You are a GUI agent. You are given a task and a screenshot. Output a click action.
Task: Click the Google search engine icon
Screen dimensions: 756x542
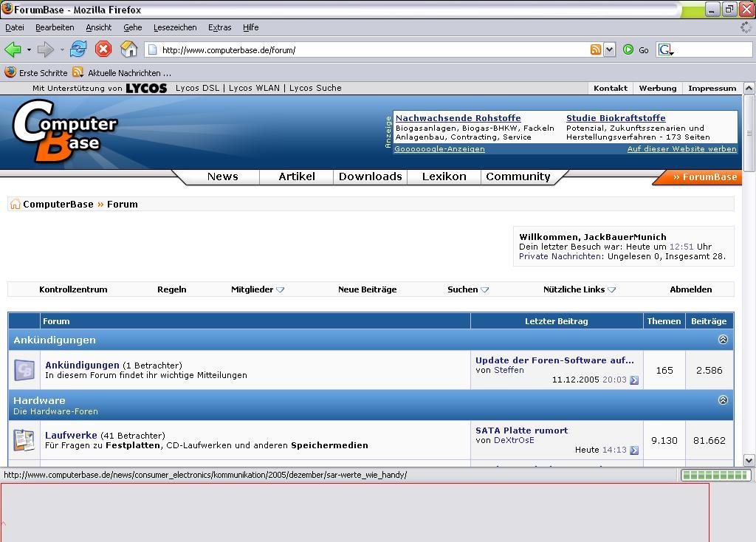pyautogui.click(x=665, y=49)
